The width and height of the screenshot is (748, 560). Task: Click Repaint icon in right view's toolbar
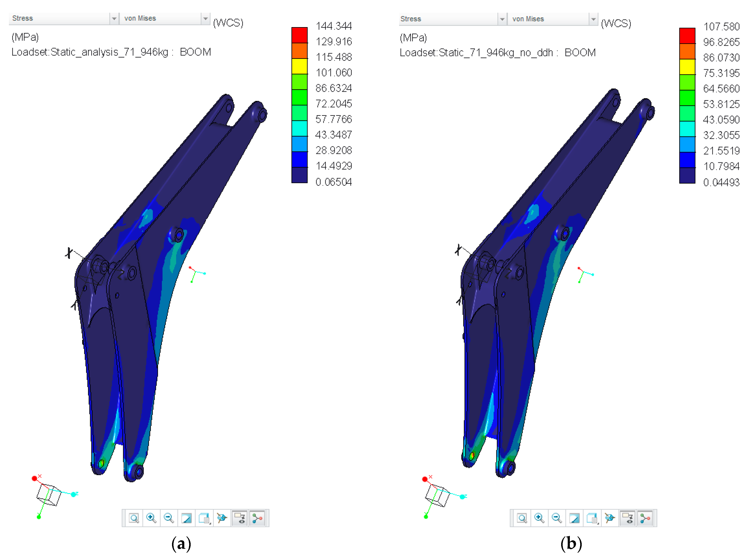[575, 518]
